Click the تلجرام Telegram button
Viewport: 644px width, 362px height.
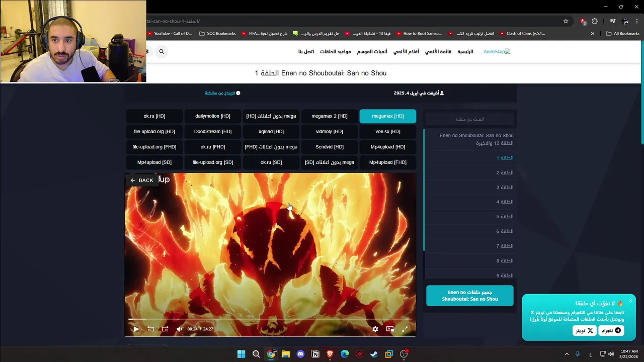point(611,330)
